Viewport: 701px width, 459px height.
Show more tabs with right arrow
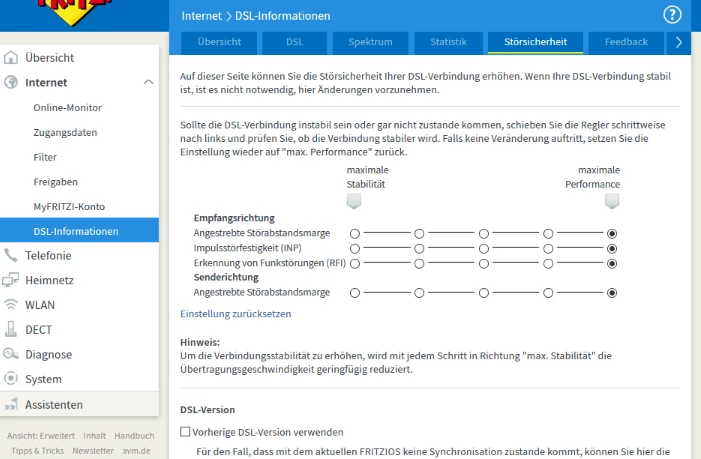tap(679, 42)
